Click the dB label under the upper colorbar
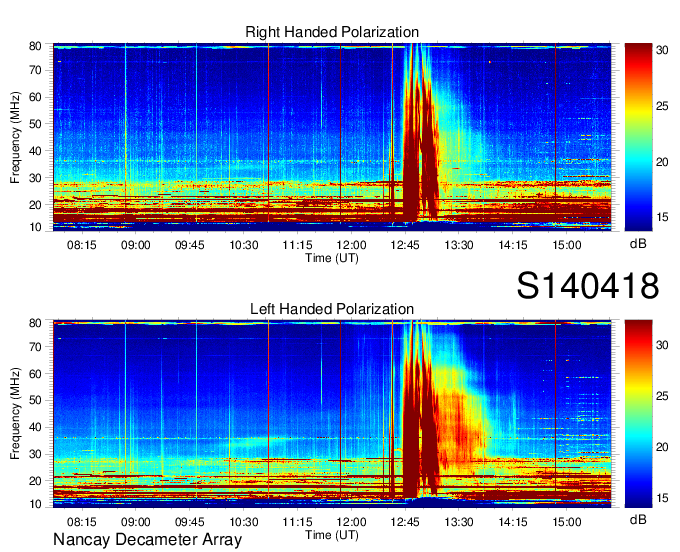The width and height of the screenshot is (680, 552). (x=638, y=244)
